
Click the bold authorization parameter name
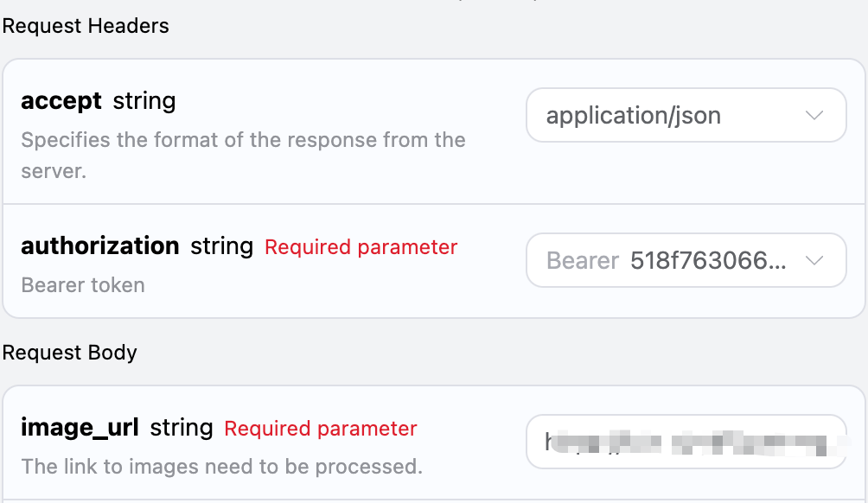point(99,246)
